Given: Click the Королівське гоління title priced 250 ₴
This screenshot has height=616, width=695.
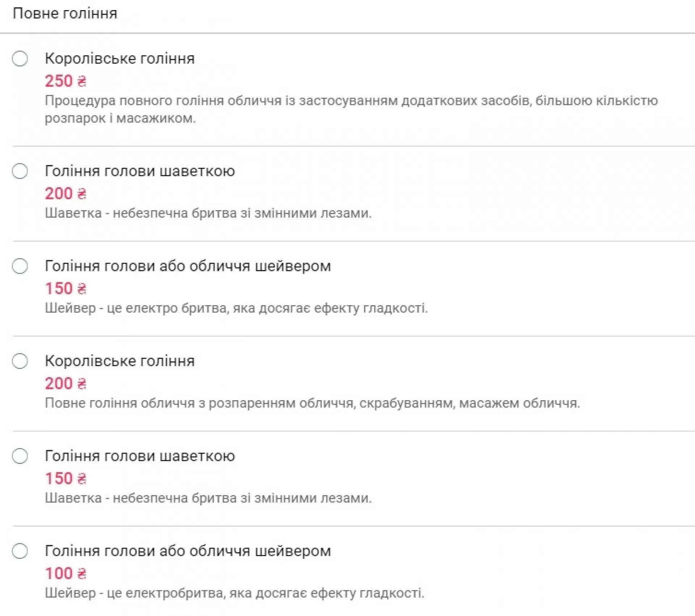Looking at the screenshot, I should pos(119,59).
